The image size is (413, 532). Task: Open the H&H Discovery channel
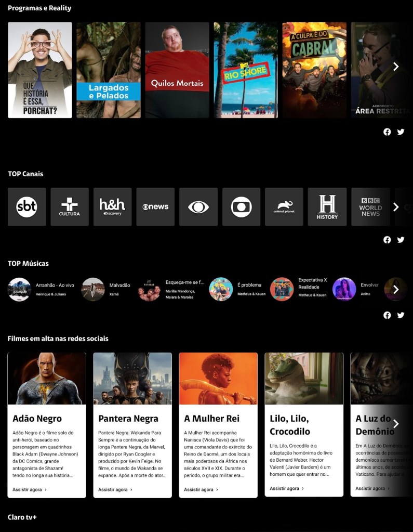112,207
